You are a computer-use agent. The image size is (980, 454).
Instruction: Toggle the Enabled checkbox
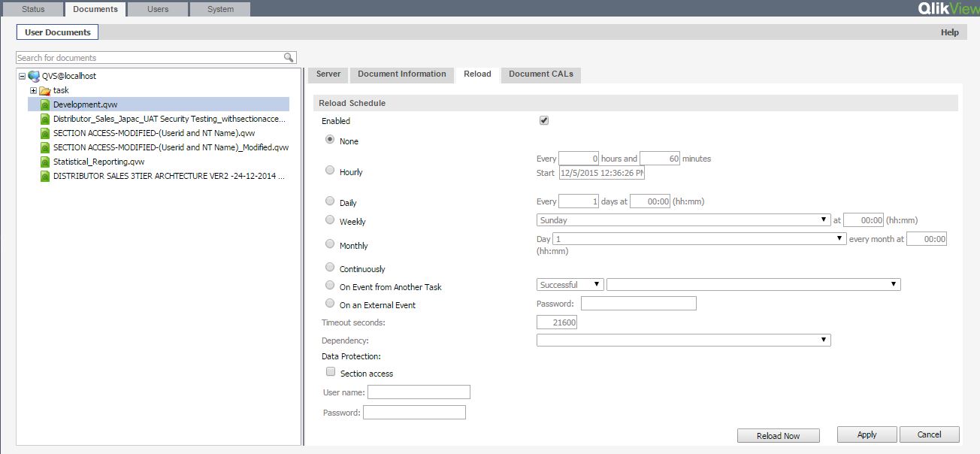(544, 120)
